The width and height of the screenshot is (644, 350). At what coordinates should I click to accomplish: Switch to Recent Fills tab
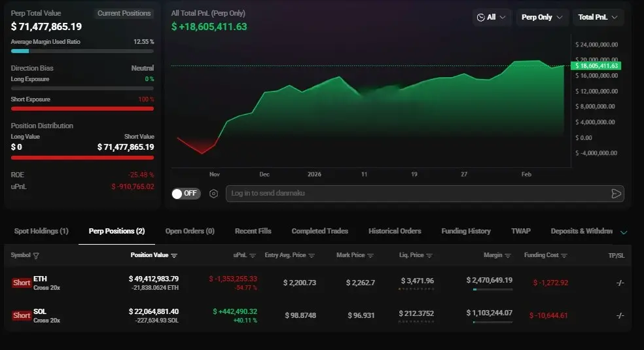253,231
